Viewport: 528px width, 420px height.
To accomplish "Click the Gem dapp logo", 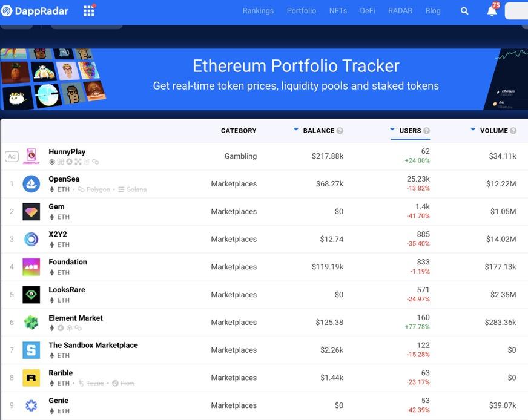I will pos(31,212).
